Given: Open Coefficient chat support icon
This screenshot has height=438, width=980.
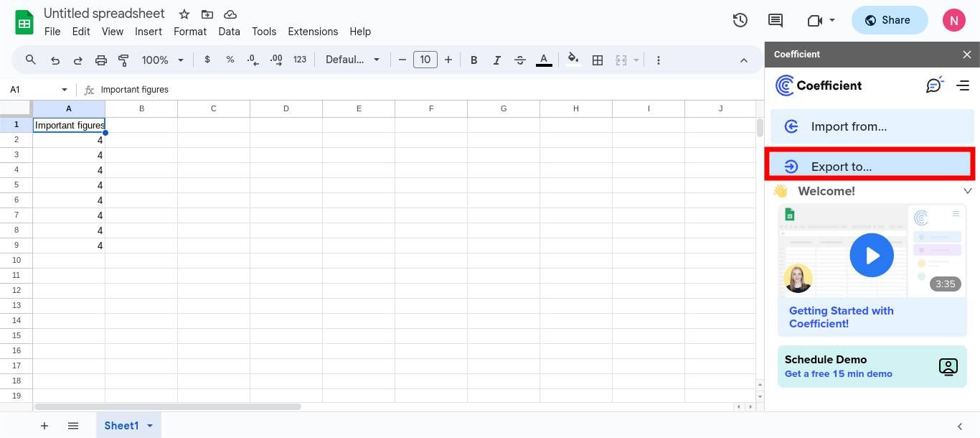Looking at the screenshot, I should pyautogui.click(x=934, y=85).
